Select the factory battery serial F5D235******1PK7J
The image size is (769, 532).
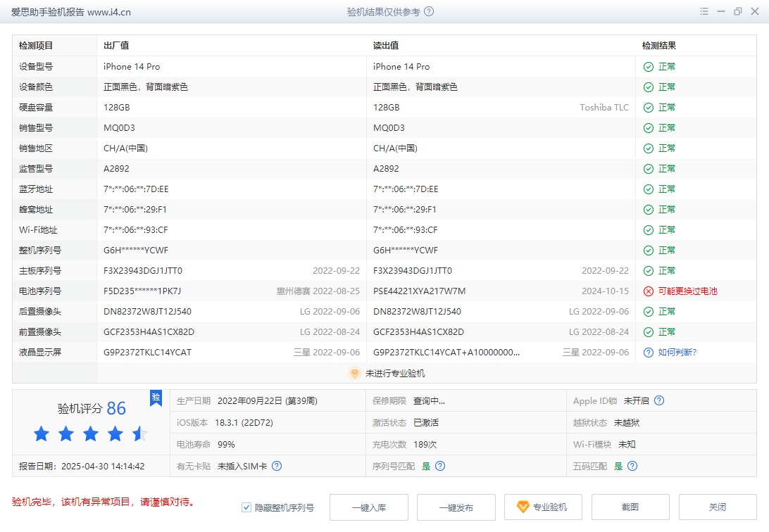click(142, 291)
